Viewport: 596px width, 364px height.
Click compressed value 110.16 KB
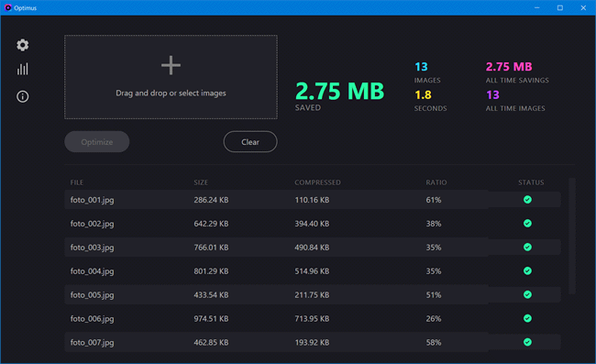[x=312, y=200]
